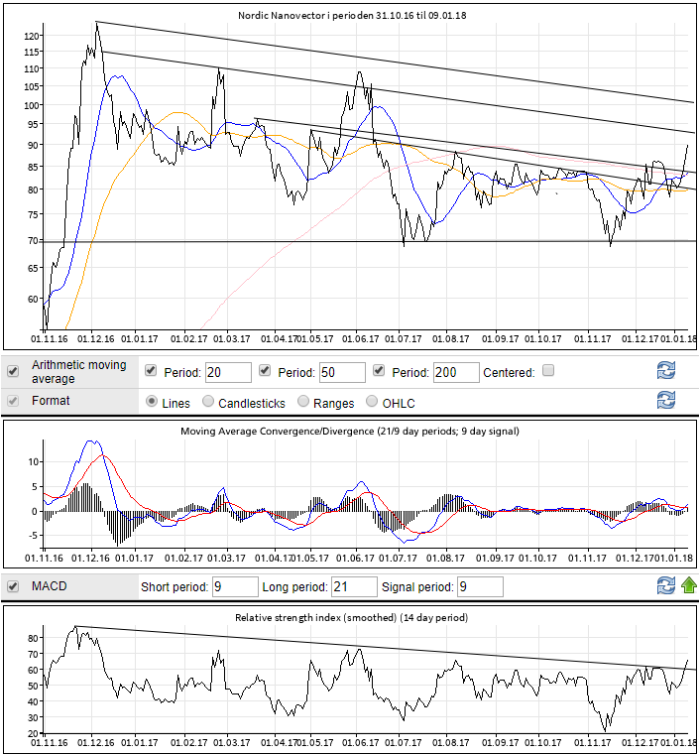Click the Moving Average Convergence/Divergence title

tap(350, 431)
